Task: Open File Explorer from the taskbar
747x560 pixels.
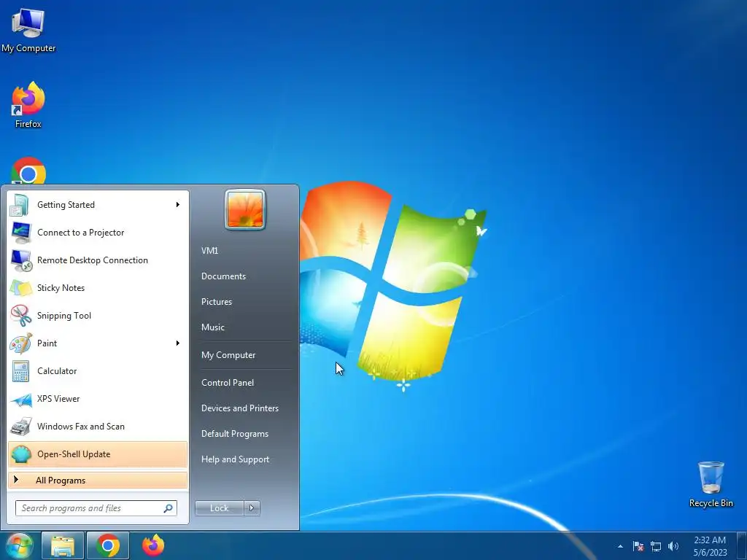Action: point(63,545)
